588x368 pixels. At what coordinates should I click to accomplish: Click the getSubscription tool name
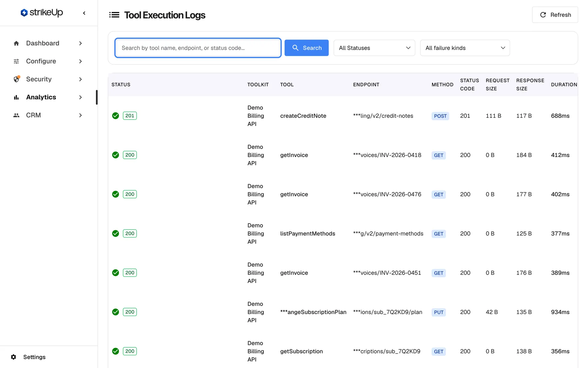click(302, 351)
